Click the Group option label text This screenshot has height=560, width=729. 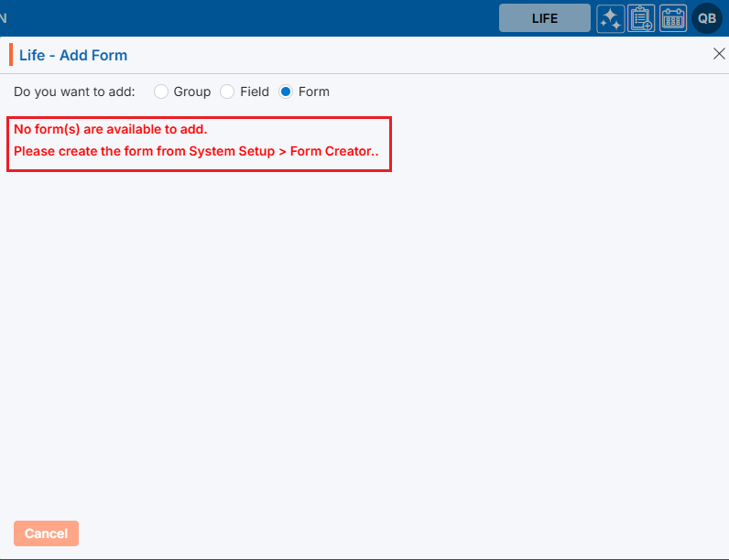pos(192,92)
